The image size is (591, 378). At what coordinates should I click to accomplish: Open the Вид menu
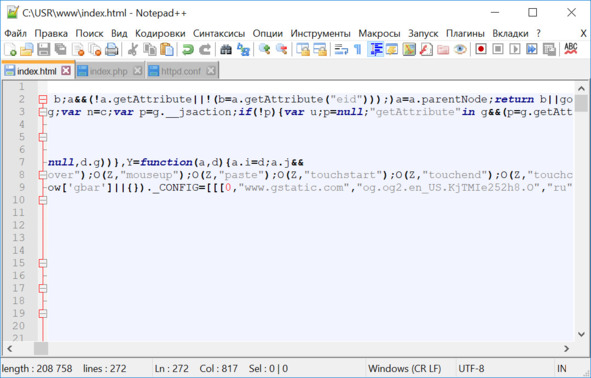click(x=119, y=34)
